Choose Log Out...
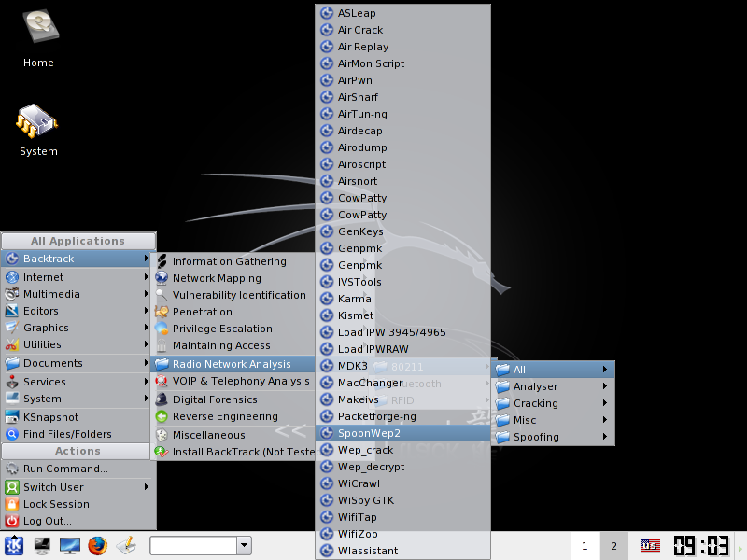Screen dimensions: 747x560 (x=77, y=521)
